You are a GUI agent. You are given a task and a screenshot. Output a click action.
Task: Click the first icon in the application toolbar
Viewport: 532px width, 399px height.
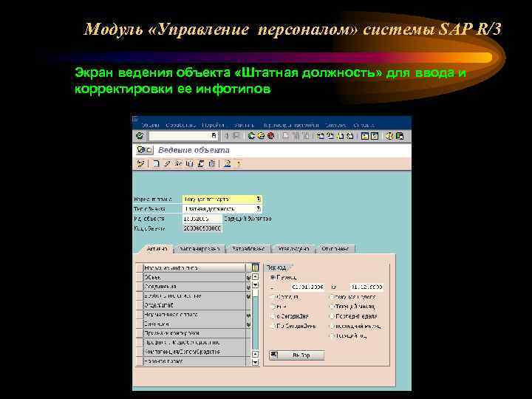(140, 163)
